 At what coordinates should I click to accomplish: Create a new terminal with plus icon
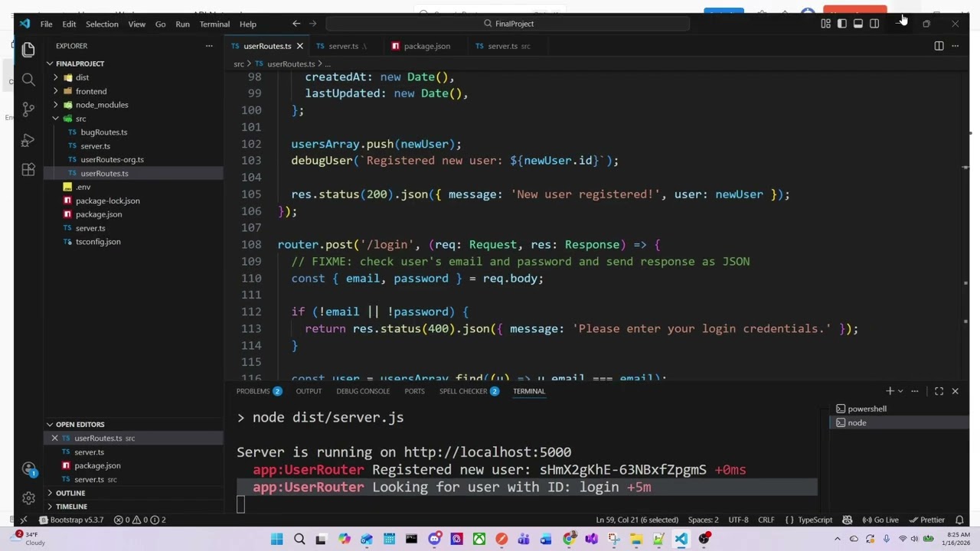[890, 391]
